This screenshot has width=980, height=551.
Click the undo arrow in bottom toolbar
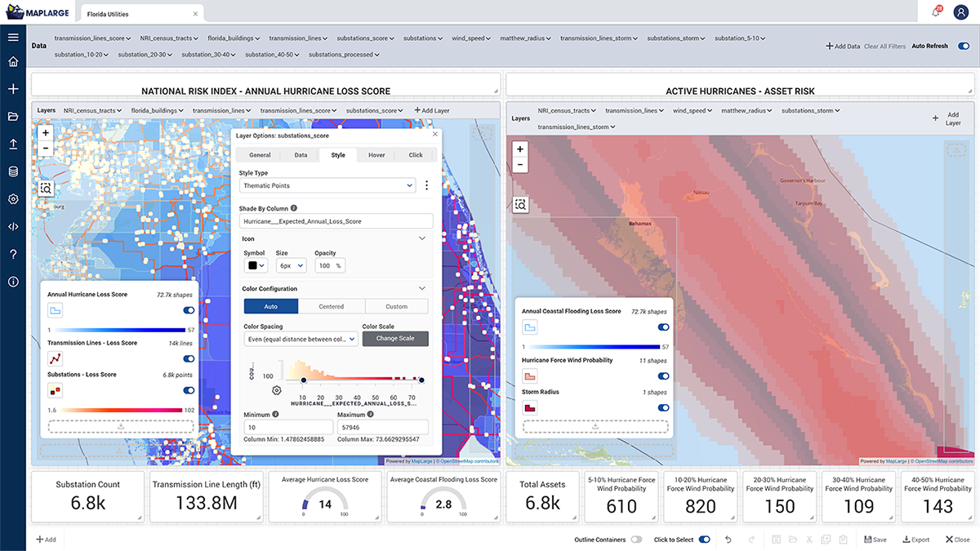tap(728, 540)
